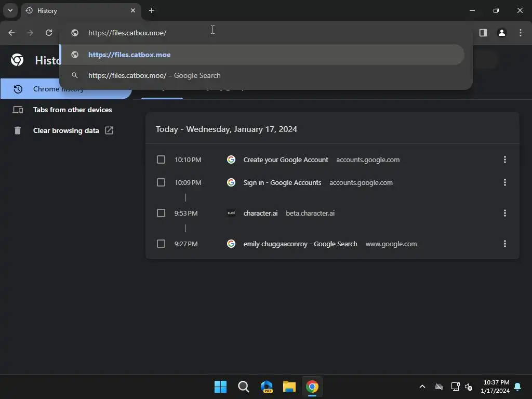Click the muted volume tray icon
The height and width of the screenshot is (399, 532).
click(x=469, y=387)
